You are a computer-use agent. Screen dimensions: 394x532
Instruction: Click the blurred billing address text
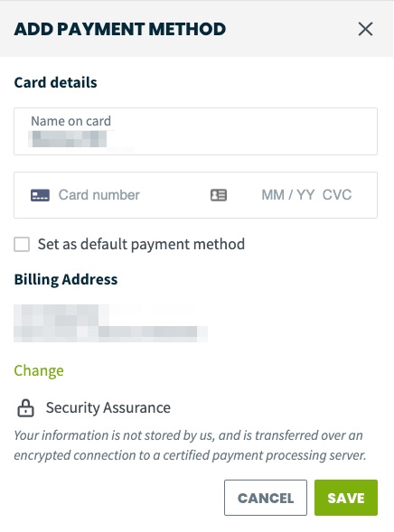tap(110, 323)
